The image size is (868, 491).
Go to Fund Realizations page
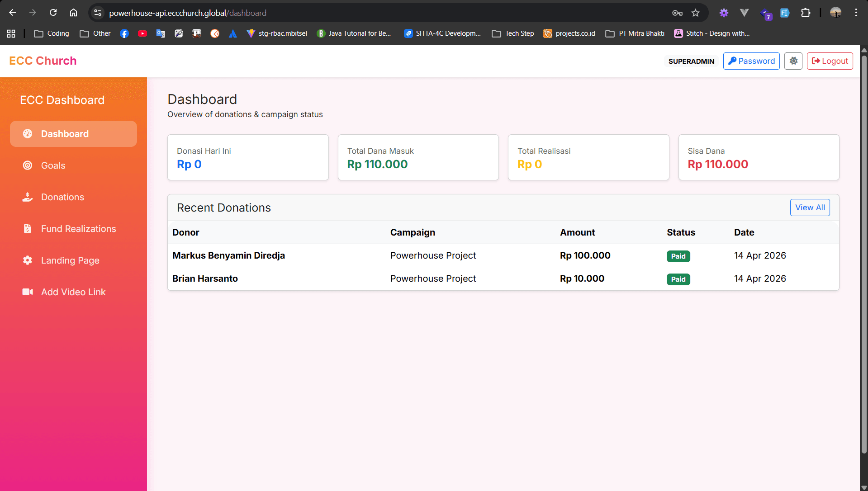(78, 229)
